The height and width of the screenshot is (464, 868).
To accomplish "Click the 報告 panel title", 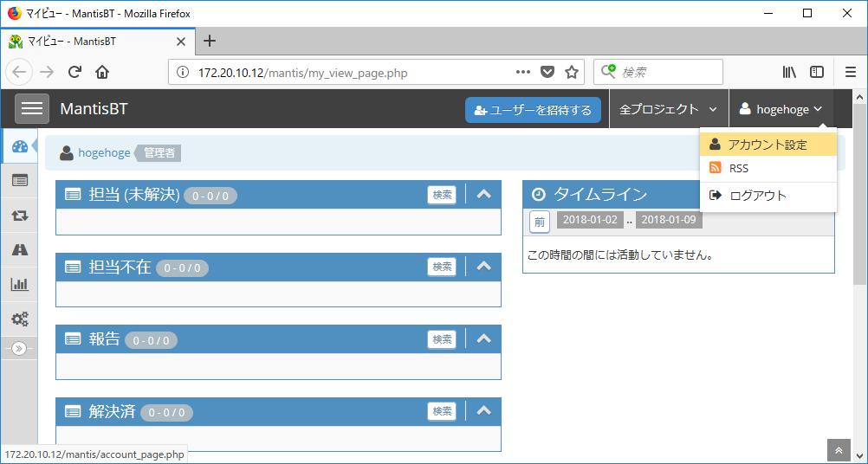I will pyautogui.click(x=104, y=339).
